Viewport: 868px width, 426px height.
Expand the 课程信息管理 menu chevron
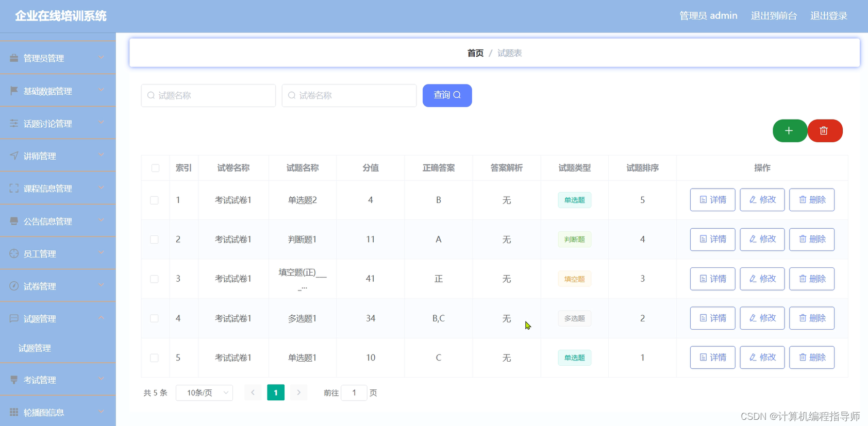click(x=102, y=188)
